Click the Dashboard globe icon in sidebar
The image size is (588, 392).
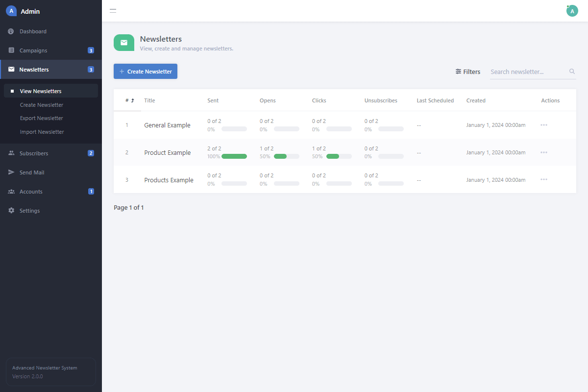pos(11,31)
